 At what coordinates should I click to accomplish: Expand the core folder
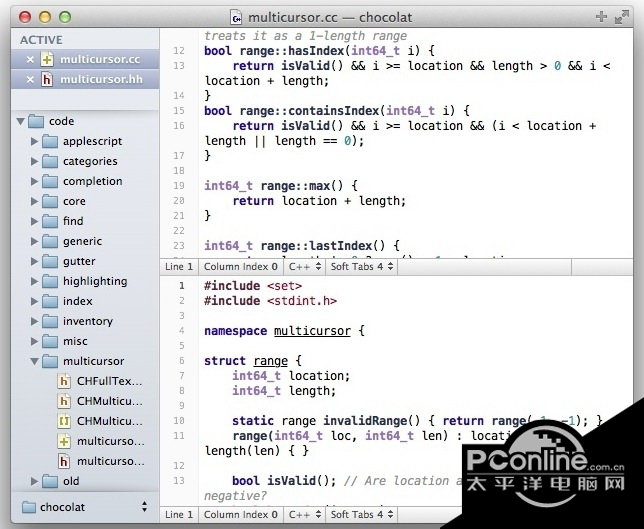tap(34, 202)
